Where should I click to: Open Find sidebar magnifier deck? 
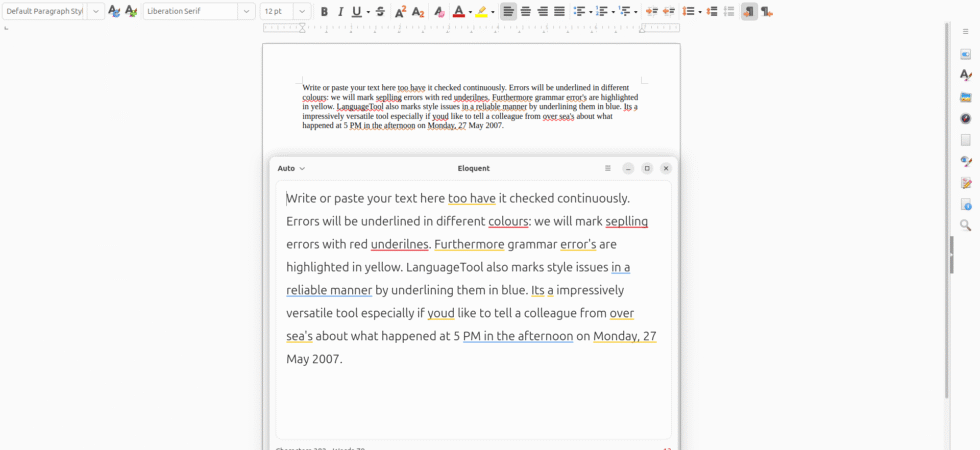click(966, 226)
